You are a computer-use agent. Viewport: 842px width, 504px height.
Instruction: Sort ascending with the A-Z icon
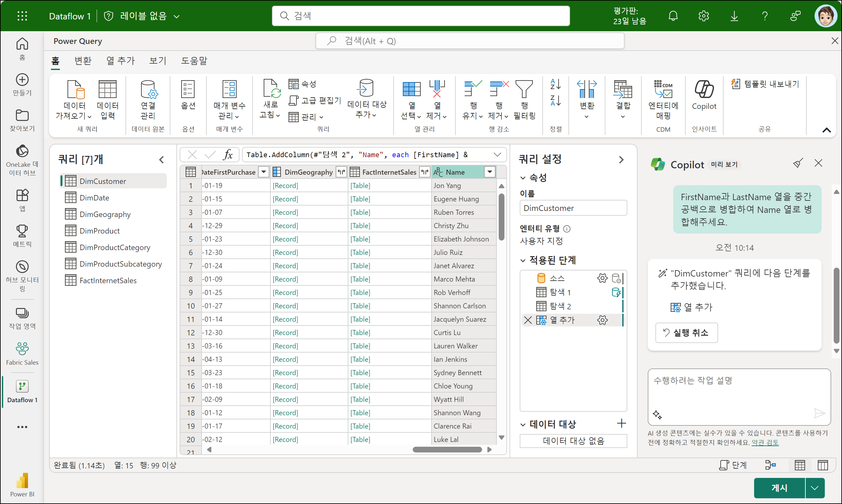555,84
